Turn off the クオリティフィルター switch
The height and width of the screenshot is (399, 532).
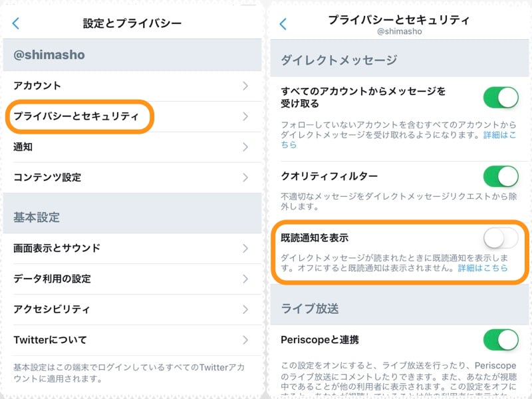pyautogui.click(x=502, y=176)
